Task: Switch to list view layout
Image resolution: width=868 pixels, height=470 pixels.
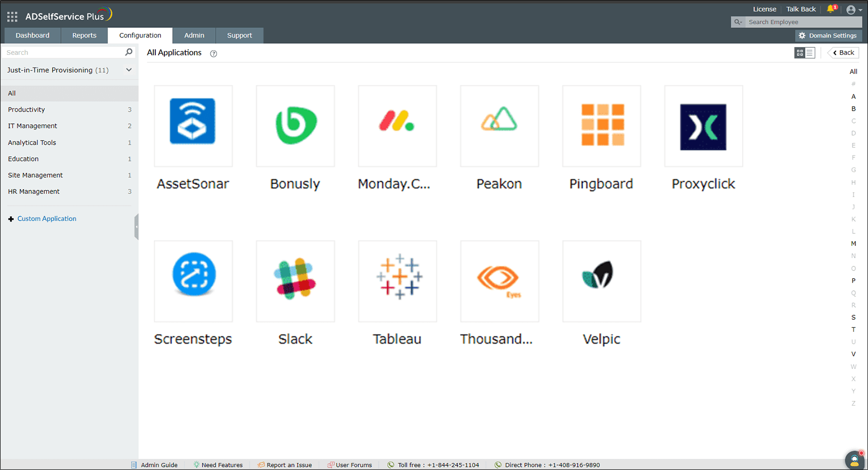Action: coord(810,52)
